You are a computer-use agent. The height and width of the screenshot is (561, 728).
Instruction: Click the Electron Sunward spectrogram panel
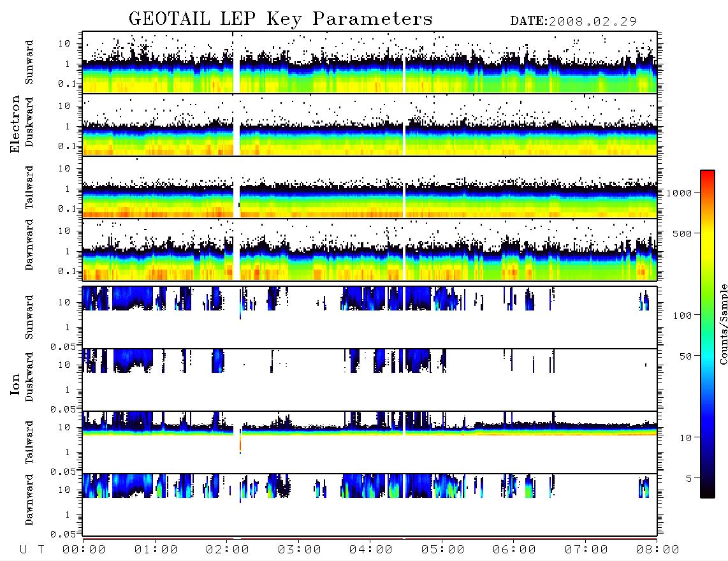pyautogui.click(x=370, y=62)
